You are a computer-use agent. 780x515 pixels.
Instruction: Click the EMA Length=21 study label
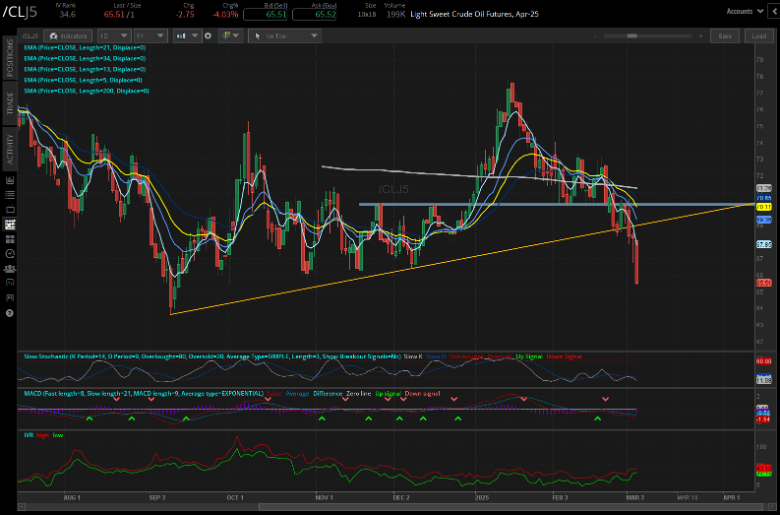click(85, 48)
